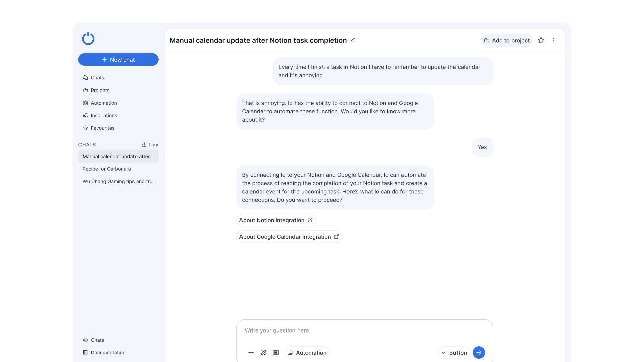The height and width of the screenshot is (362, 644).
Task: Select the Recipe for Carbonara chat
Action: point(107,169)
